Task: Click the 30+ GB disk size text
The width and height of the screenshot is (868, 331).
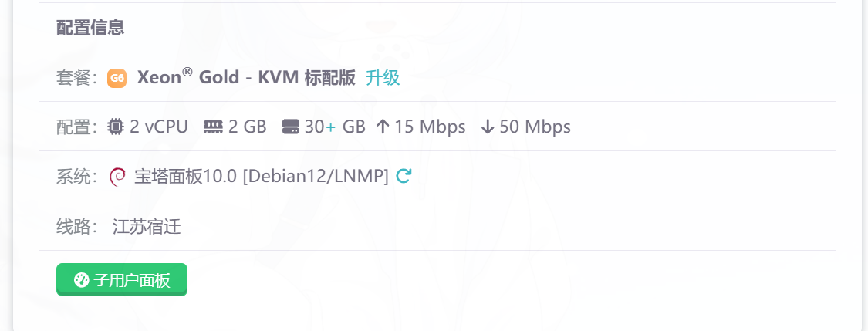Action: pos(335,127)
